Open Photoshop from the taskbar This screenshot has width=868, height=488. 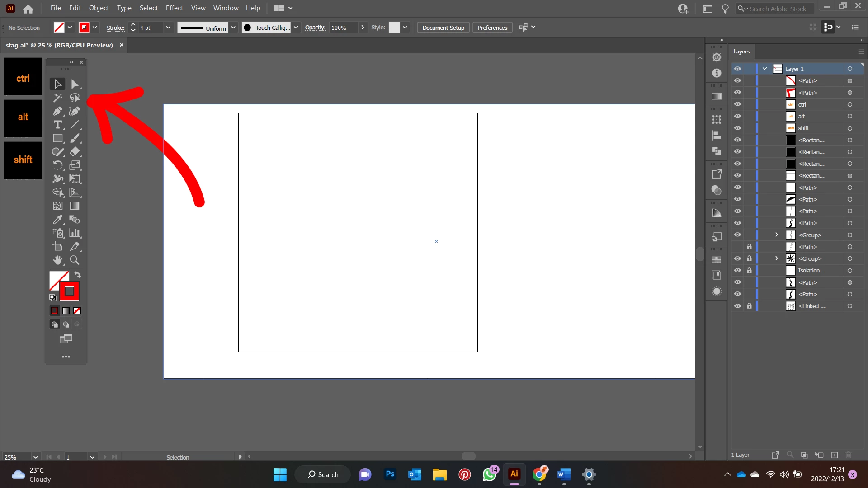tap(390, 474)
